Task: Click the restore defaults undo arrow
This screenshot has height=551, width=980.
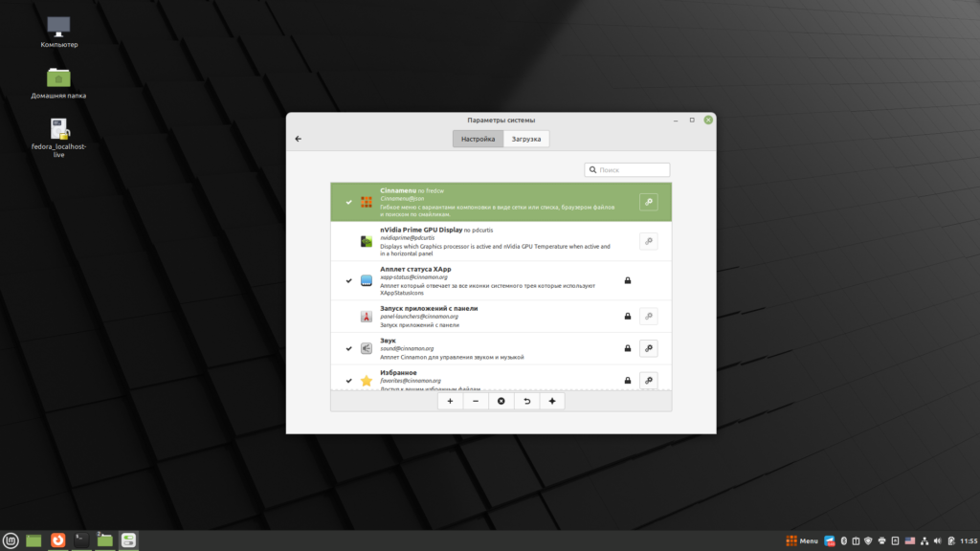Action: point(526,401)
